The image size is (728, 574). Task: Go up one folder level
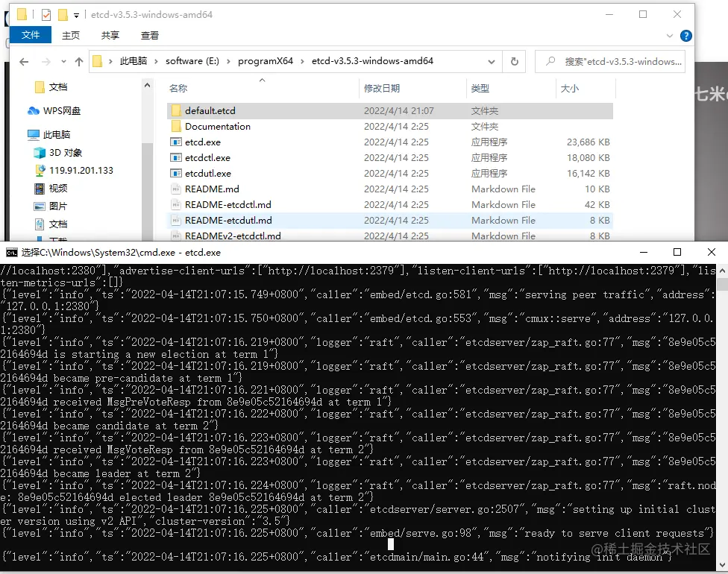click(x=79, y=61)
